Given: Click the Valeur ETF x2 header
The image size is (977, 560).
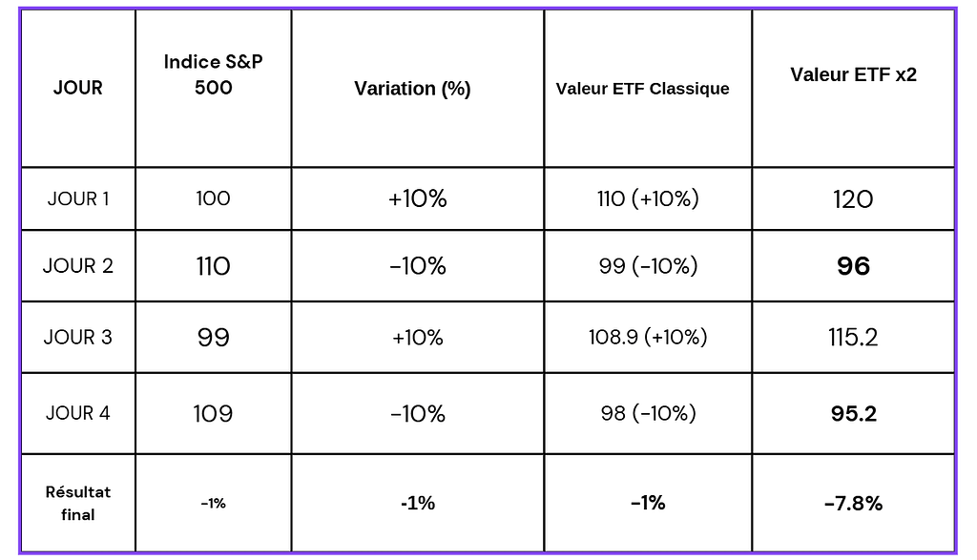Looking at the screenshot, I should [853, 74].
